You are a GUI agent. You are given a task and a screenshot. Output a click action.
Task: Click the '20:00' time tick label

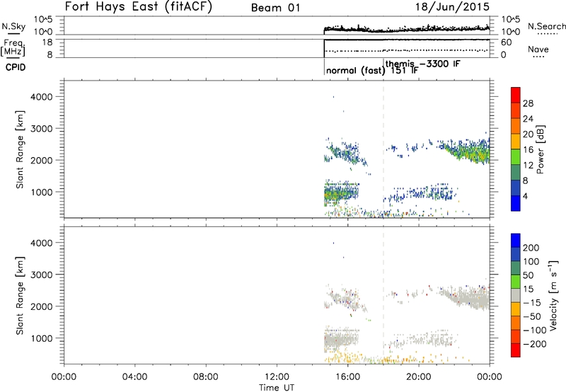coord(419,377)
